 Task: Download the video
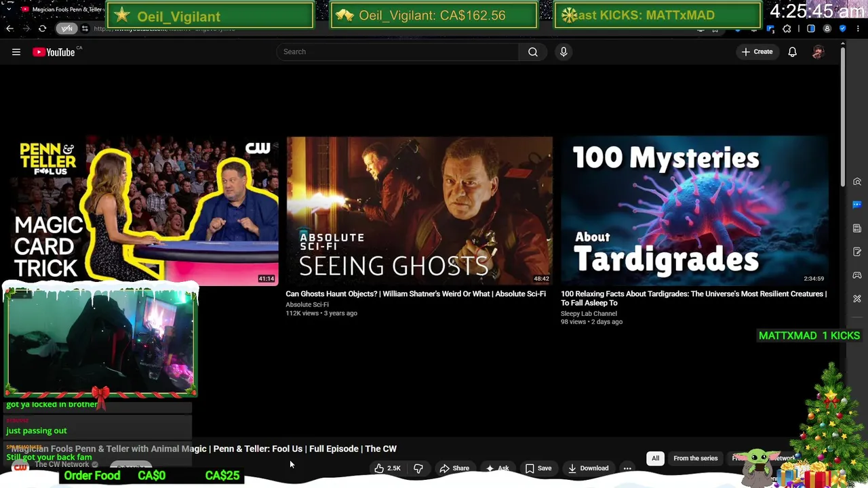[x=588, y=468]
